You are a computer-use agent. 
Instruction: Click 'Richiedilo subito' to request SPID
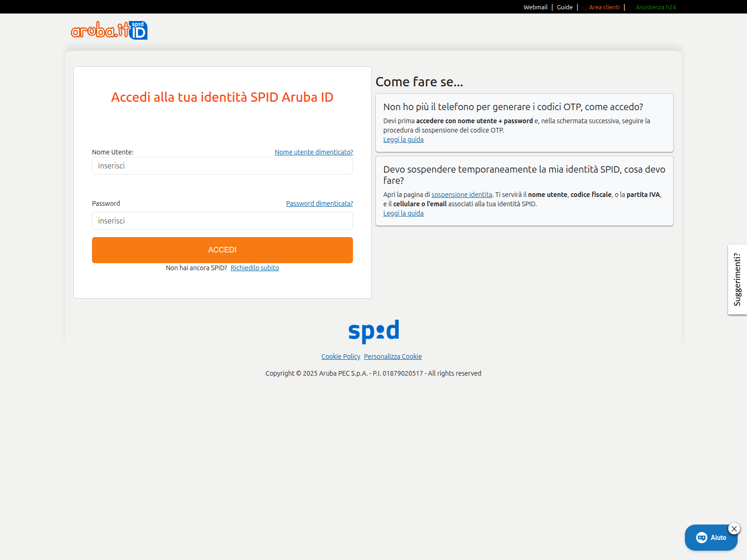255,268
